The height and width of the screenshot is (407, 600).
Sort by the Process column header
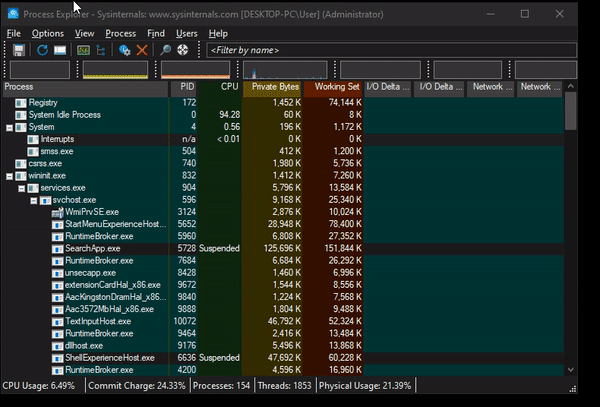pos(86,87)
